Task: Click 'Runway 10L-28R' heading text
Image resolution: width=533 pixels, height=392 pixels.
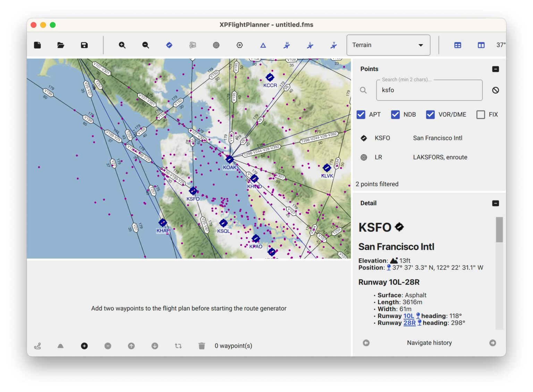Action: [x=389, y=282]
